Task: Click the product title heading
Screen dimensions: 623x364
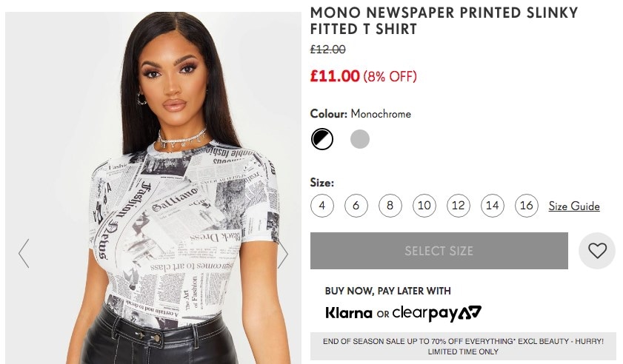Action: [x=444, y=21]
